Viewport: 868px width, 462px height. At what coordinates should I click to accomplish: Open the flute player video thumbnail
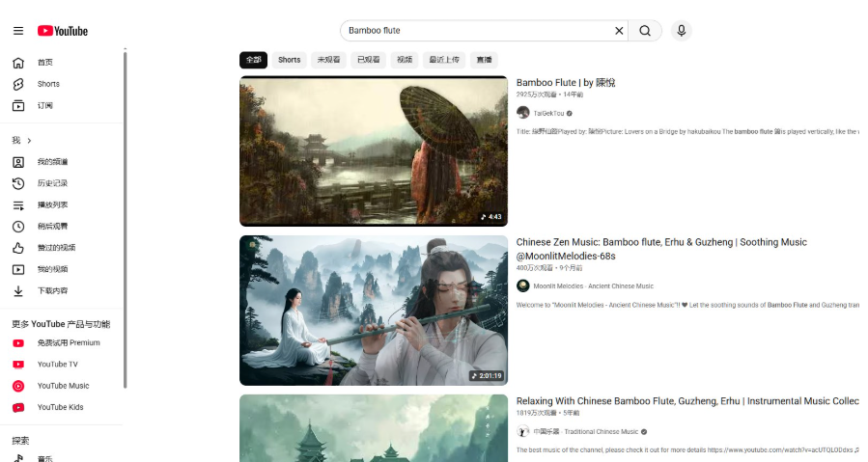[374, 311]
